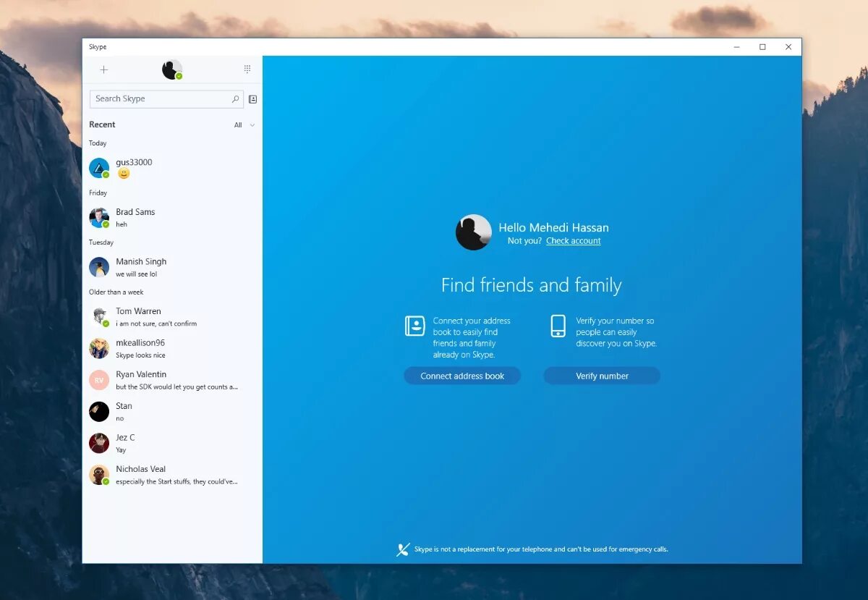The height and width of the screenshot is (600, 868).
Task: Open your profile picture avatar
Action: (171, 69)
